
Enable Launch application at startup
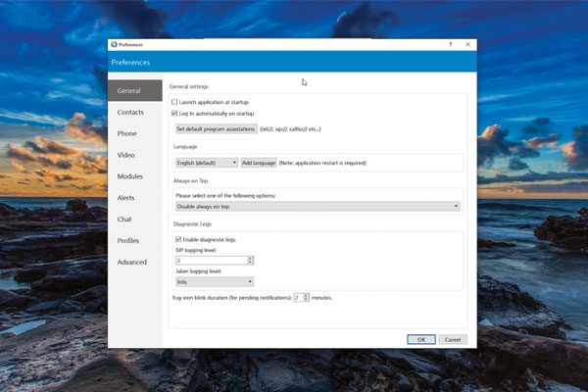point(174,102)
